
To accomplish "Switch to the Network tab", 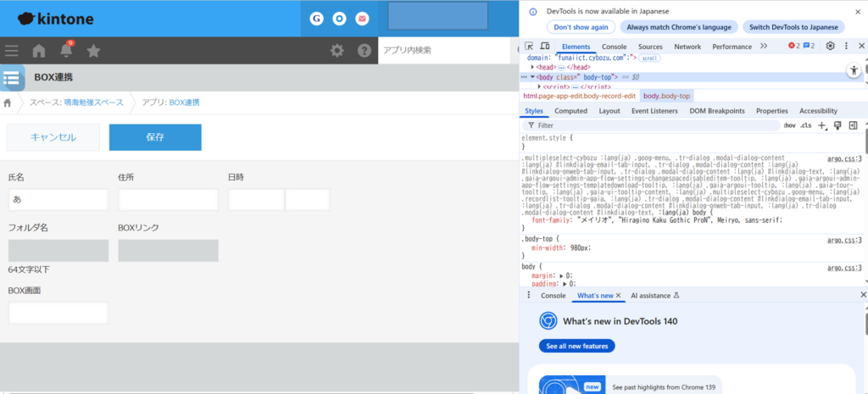I will 687,47.
